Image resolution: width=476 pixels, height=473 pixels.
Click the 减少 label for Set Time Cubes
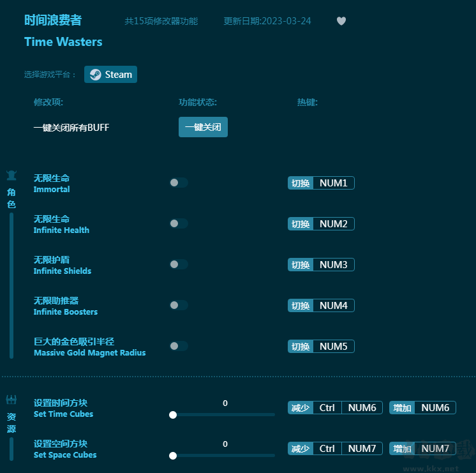[x=301, y=408]
